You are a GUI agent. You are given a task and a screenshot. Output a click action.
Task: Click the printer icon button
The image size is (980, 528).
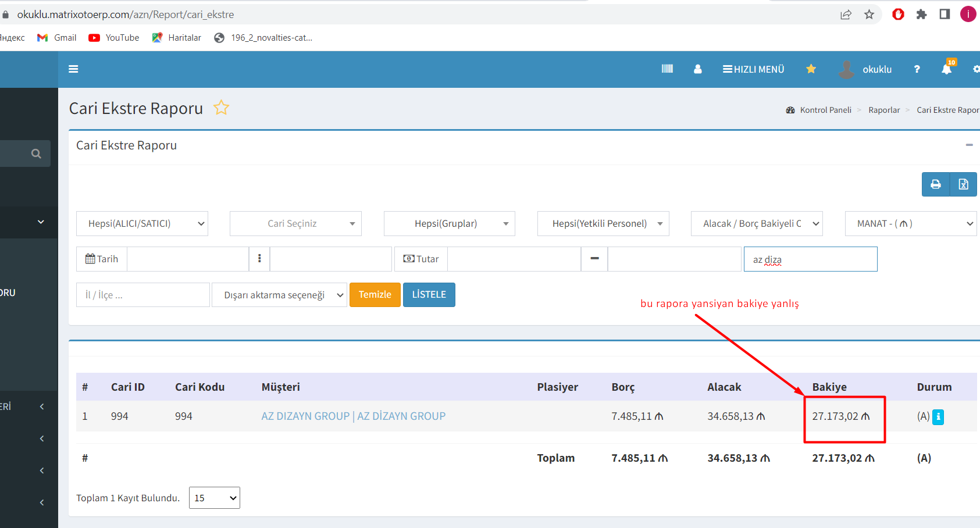click(x=935, y=184)
